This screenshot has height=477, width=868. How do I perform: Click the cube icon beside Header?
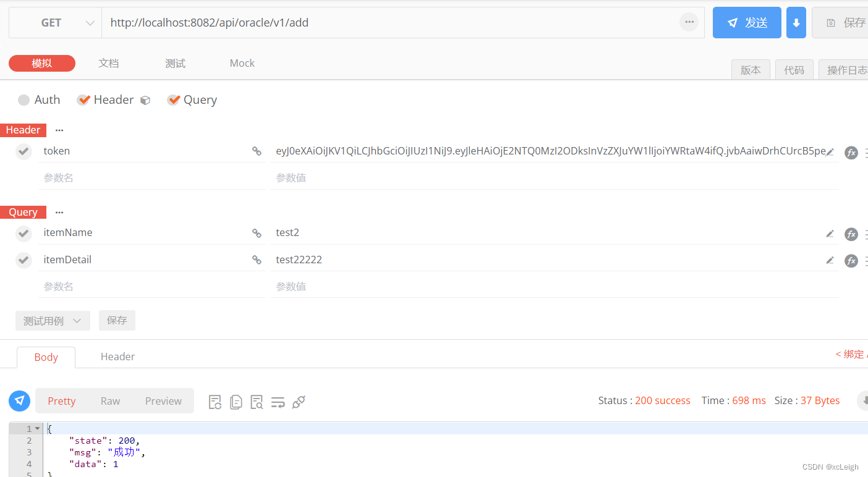click(145, 100)
